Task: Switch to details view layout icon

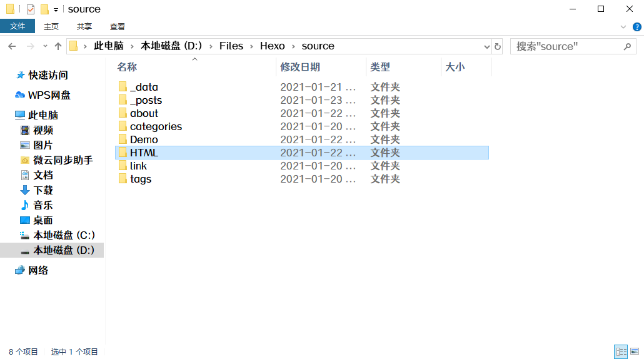Action: pos(621,351)
